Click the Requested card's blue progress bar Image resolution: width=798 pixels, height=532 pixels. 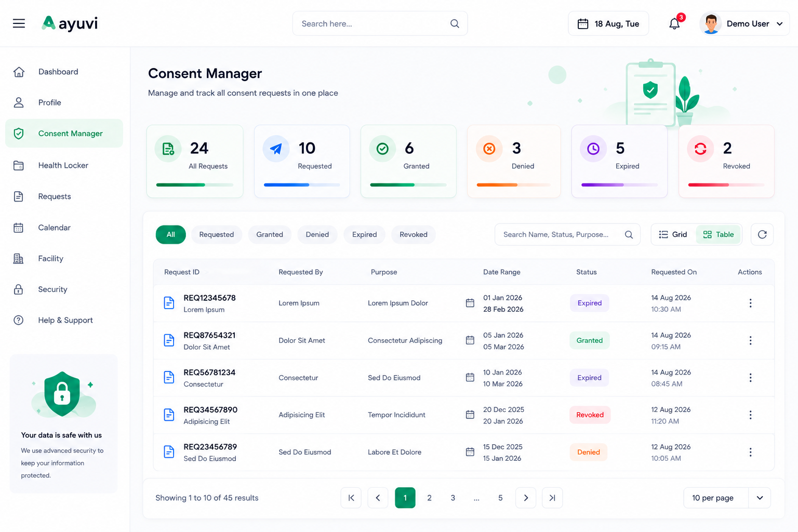tap(302, 184)
